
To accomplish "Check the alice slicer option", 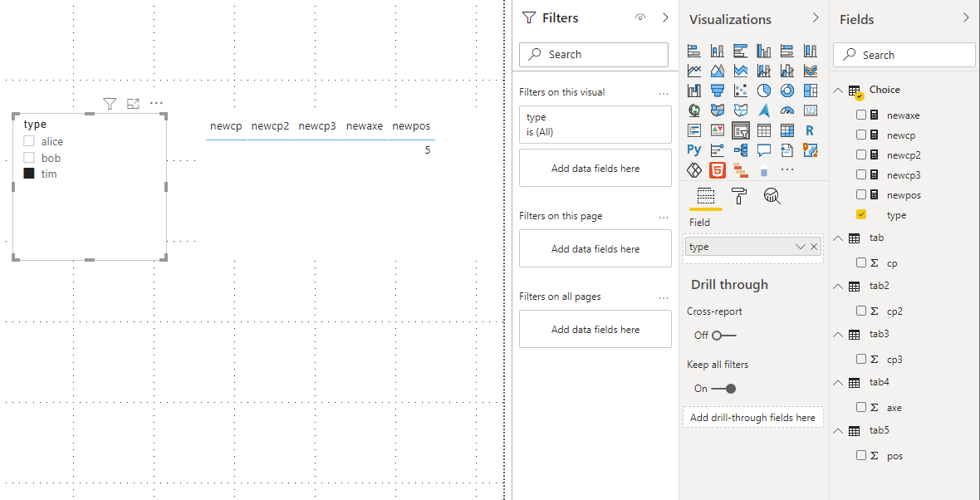I will (29, 141).
